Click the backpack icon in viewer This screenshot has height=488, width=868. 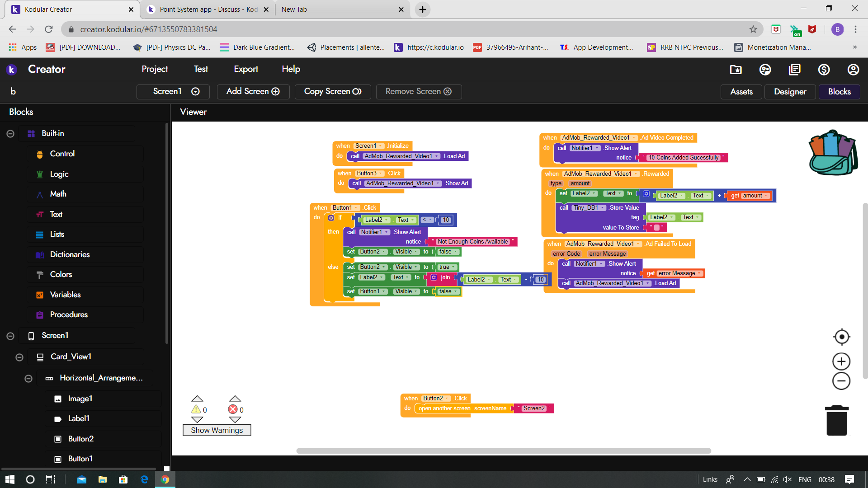tap(833, 153)
